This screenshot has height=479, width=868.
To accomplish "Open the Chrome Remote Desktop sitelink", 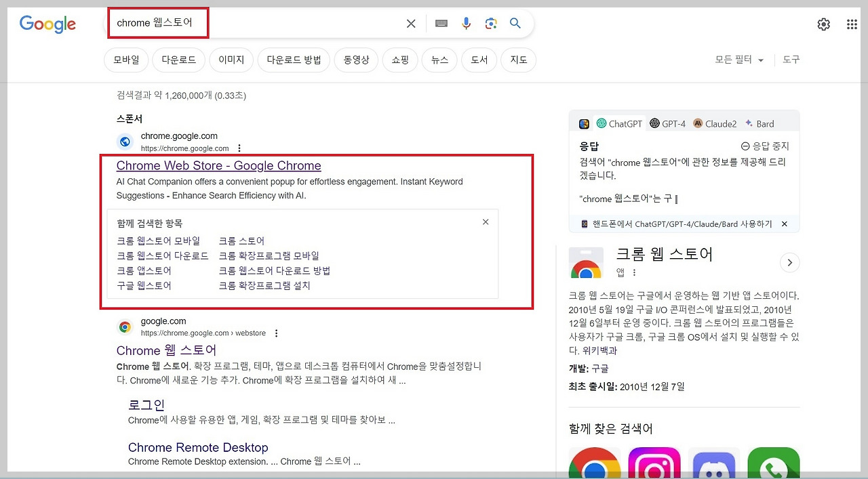I will [x=198, y=447].
